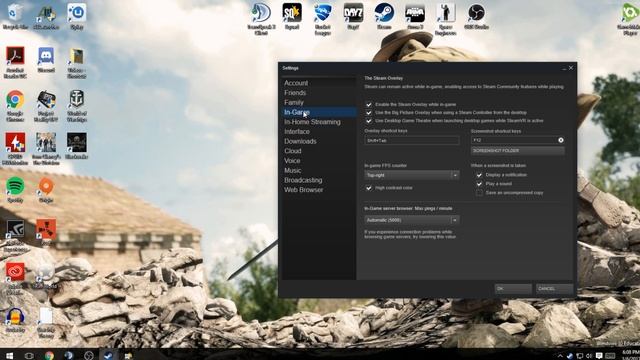Open Adobe Acrobat Reader desktop shortcut
The height and width of the screenshot is (360, 640).
pyautogui.click(x=15, y=62)
